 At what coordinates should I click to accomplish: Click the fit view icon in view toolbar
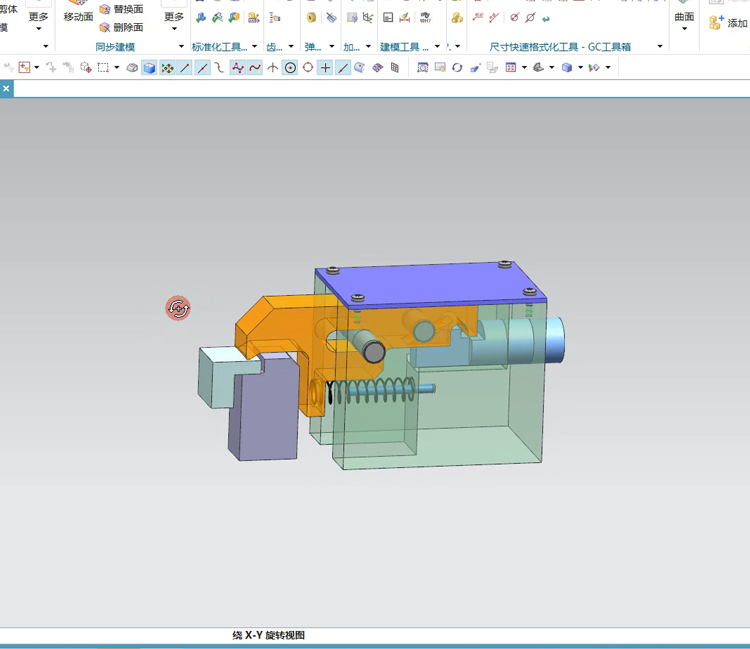(422, 68)
